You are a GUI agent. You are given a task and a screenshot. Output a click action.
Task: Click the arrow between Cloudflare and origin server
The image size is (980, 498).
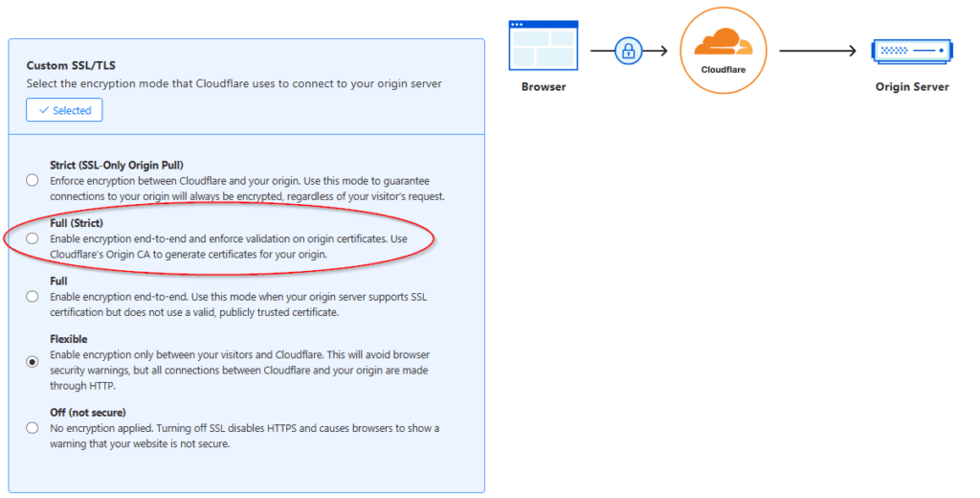pos(816,51)
